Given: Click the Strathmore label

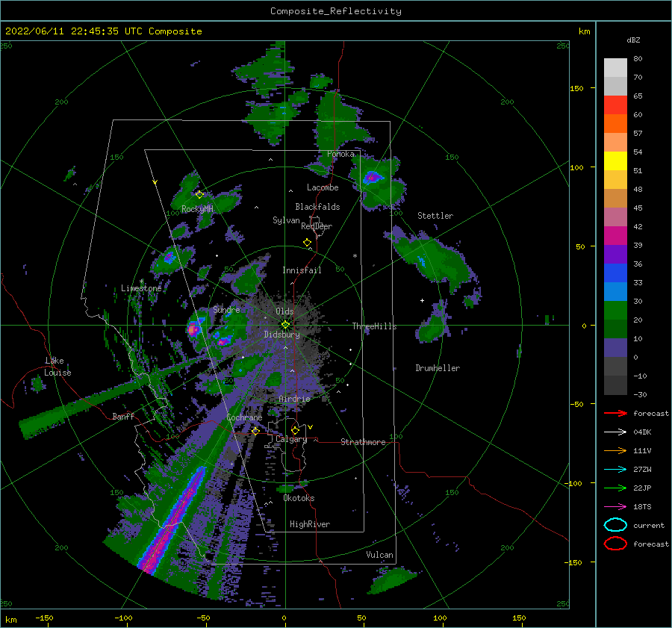Looking at the screenshot, I should [363, 442].
